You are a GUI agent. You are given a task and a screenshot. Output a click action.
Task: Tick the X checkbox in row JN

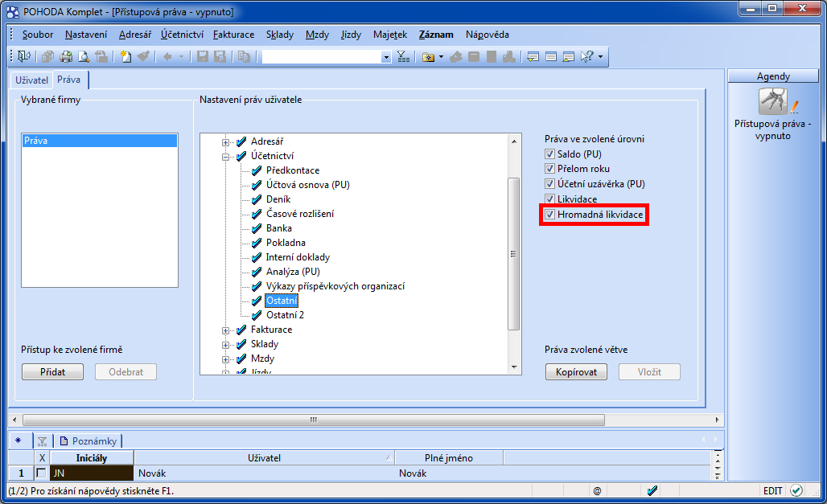pyautogui.click(x=41, y=473)
